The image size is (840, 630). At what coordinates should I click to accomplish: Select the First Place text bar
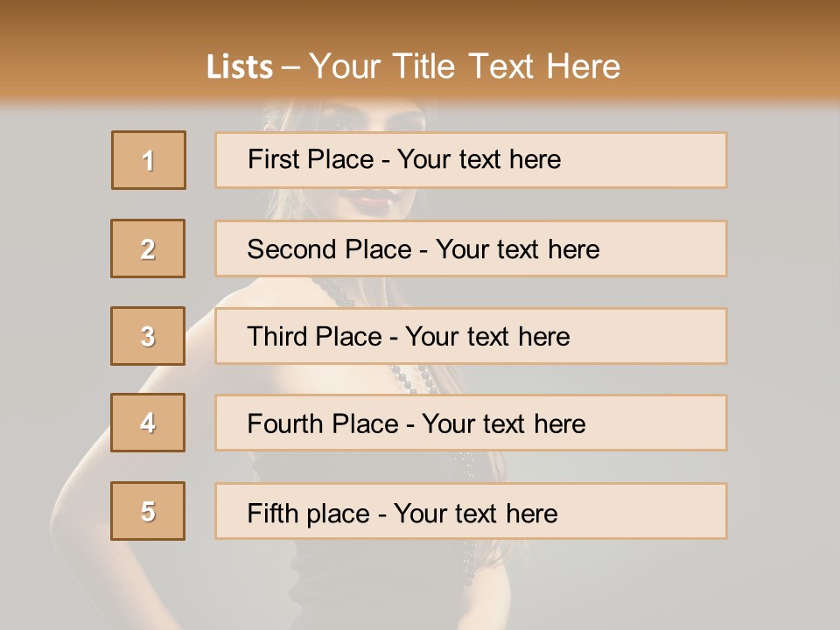(x=471, y=160)
